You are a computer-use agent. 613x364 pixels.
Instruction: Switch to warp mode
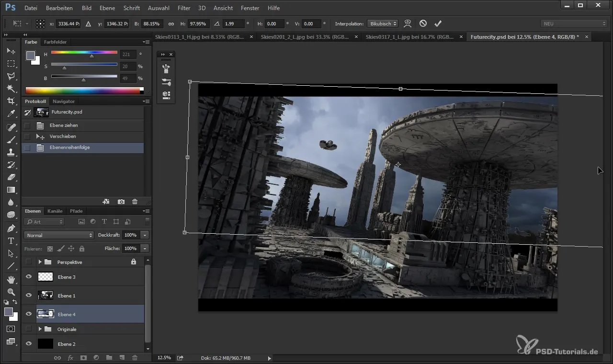pos(408,23)
